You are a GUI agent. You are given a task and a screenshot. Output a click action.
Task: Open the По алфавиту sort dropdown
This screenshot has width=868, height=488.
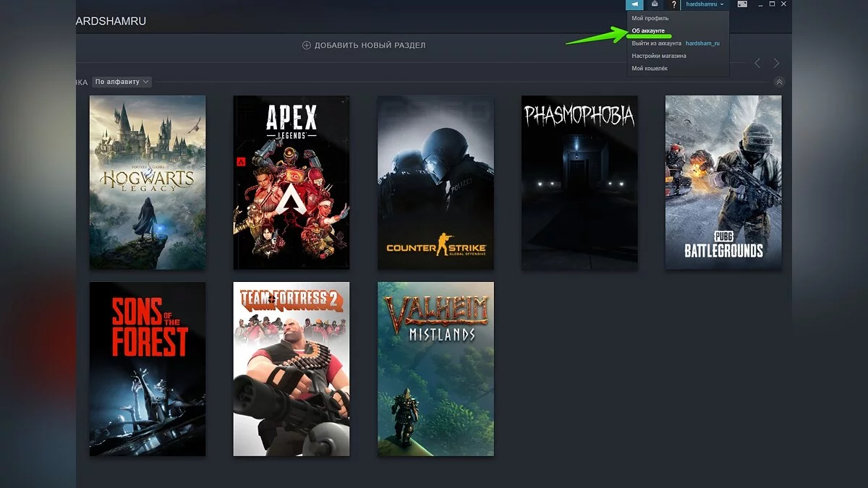(122, 82)
